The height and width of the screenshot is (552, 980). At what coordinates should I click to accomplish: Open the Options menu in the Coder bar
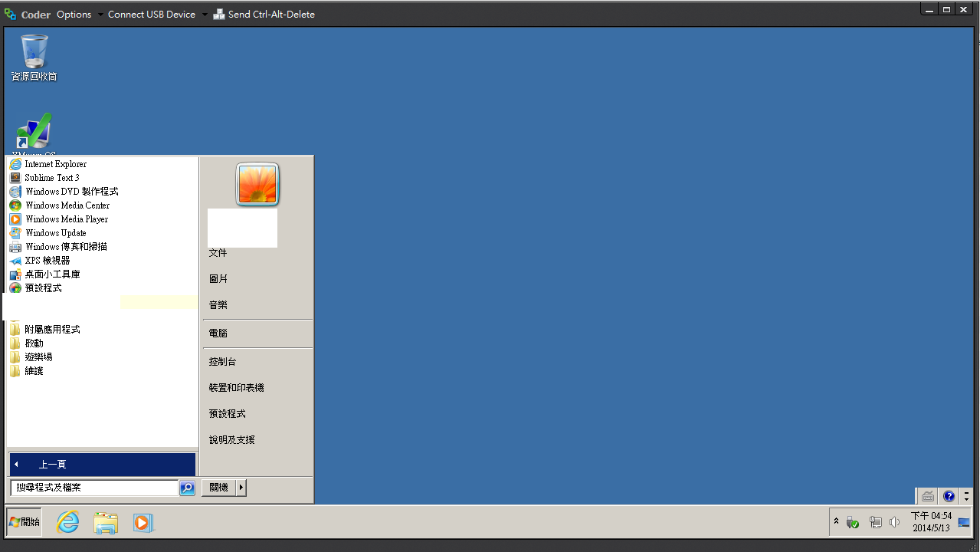coord(74,15)
